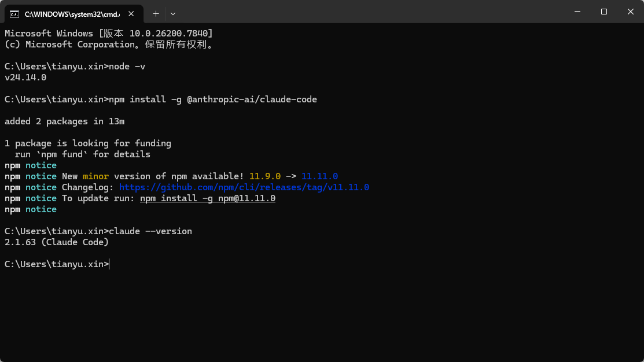Screen dimensions: 644x362
Task: Click the @anthropic-ai/claude-code package name
Action: coord(252,99)
